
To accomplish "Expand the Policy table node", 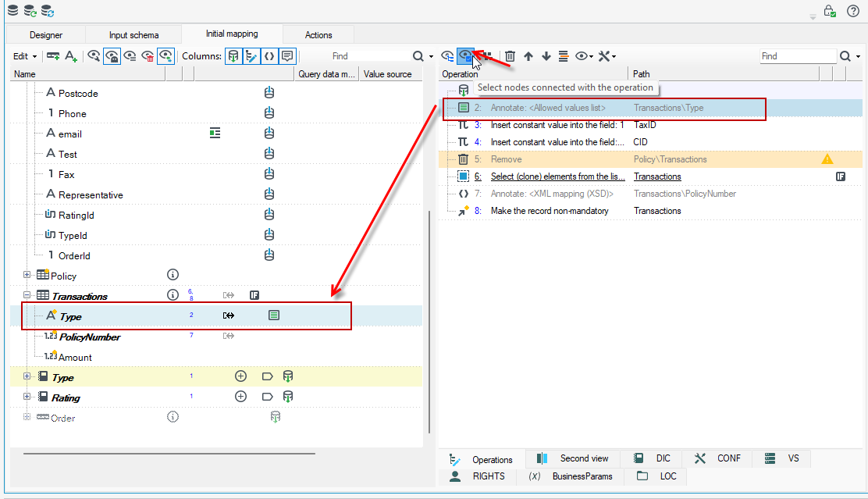I will click(27, 275).
